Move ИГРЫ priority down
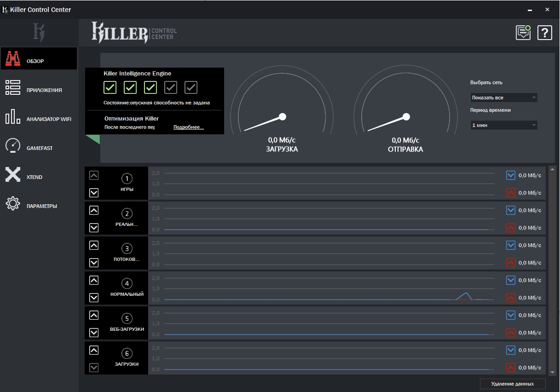The height and width of the screenshot is (392, 560). 94,193
